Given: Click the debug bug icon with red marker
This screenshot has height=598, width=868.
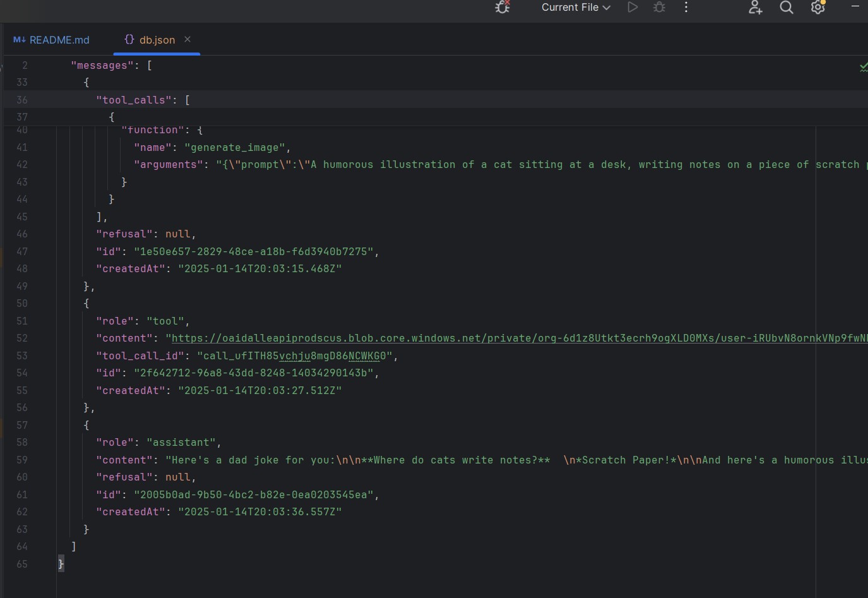Looking at the screenshot, I should [x=502, y=8].
